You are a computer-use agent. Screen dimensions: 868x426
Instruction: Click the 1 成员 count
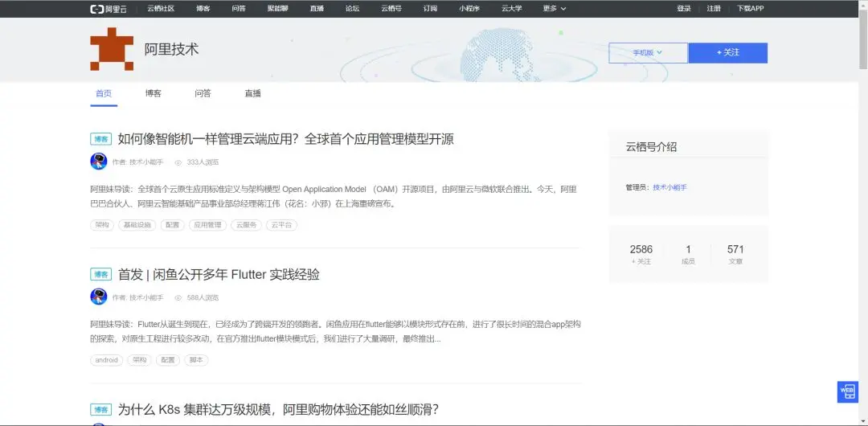688,254
